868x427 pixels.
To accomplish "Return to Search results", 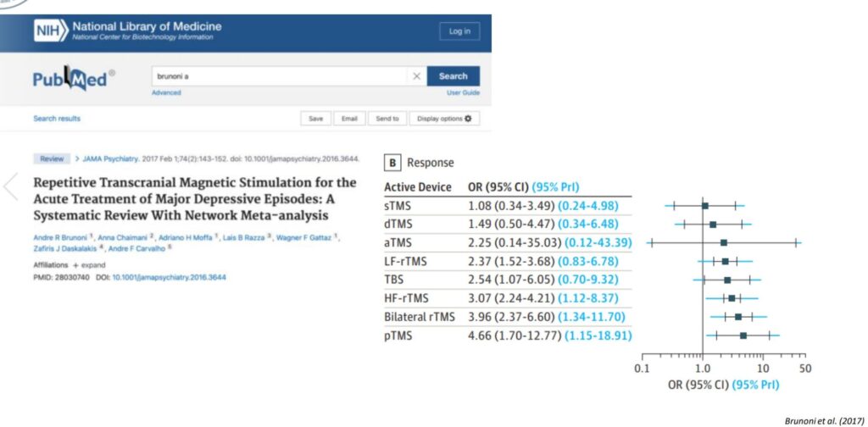I will click(57, 119).
